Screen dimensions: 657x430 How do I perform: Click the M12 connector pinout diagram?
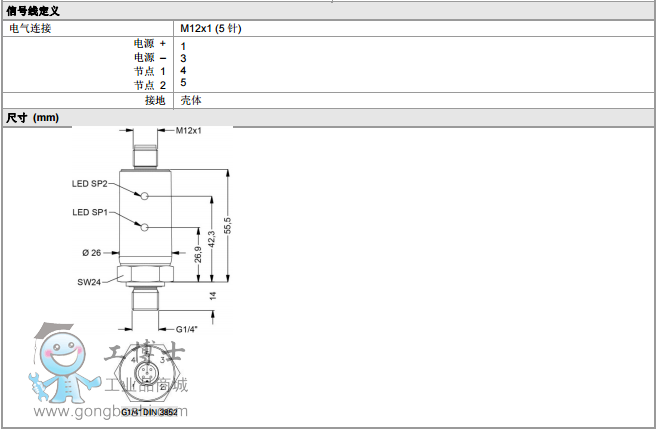[x=147, y=378]
